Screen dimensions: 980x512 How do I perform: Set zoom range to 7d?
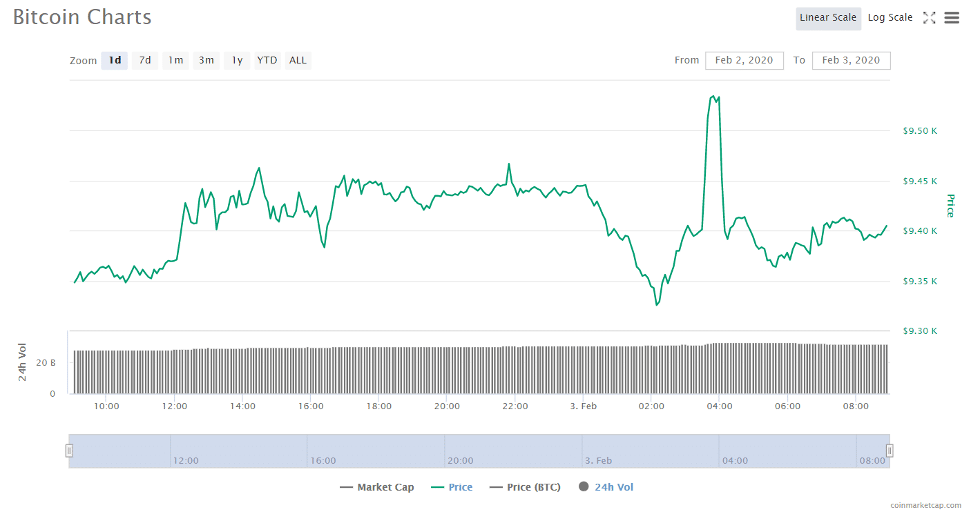pyautogui.click(x=145, y=61)
